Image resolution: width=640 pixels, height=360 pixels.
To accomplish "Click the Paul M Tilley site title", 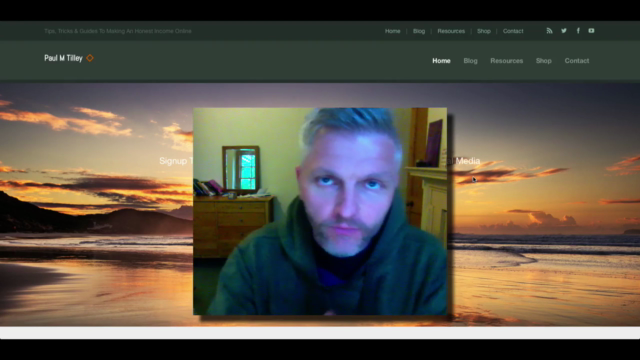I will click(63, 58).
